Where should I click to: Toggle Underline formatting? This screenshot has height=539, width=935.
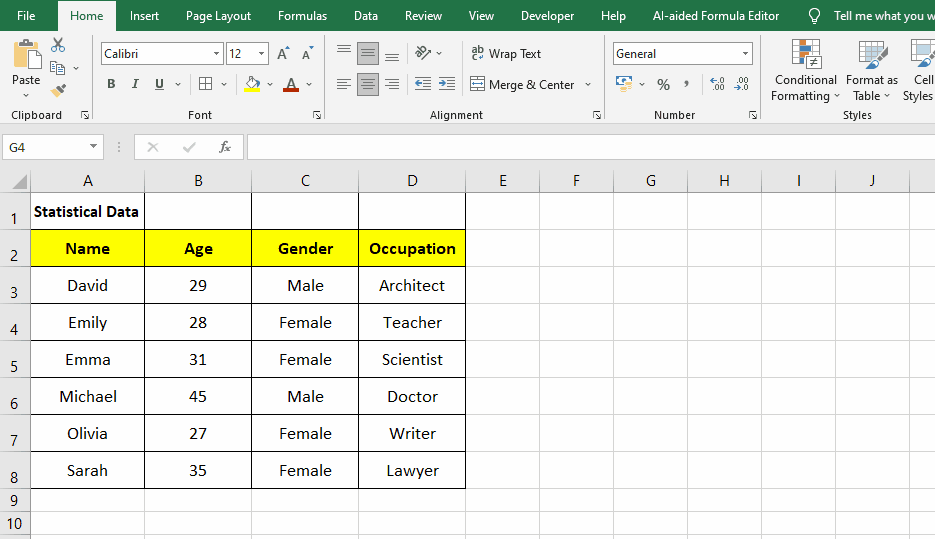159,84
